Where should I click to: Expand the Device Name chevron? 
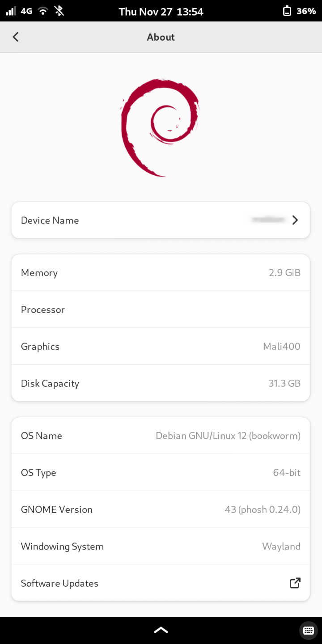295,220
